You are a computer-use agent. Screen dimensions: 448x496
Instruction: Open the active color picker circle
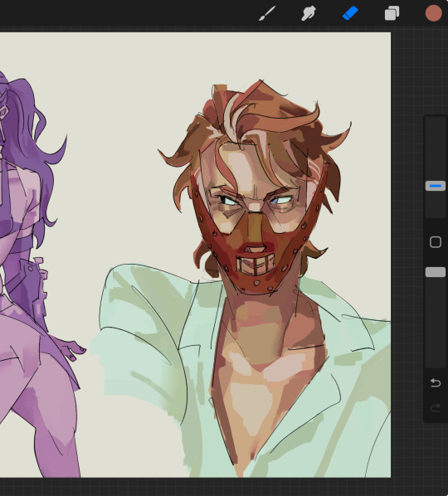pyautogui.click(x=433, y=13)
